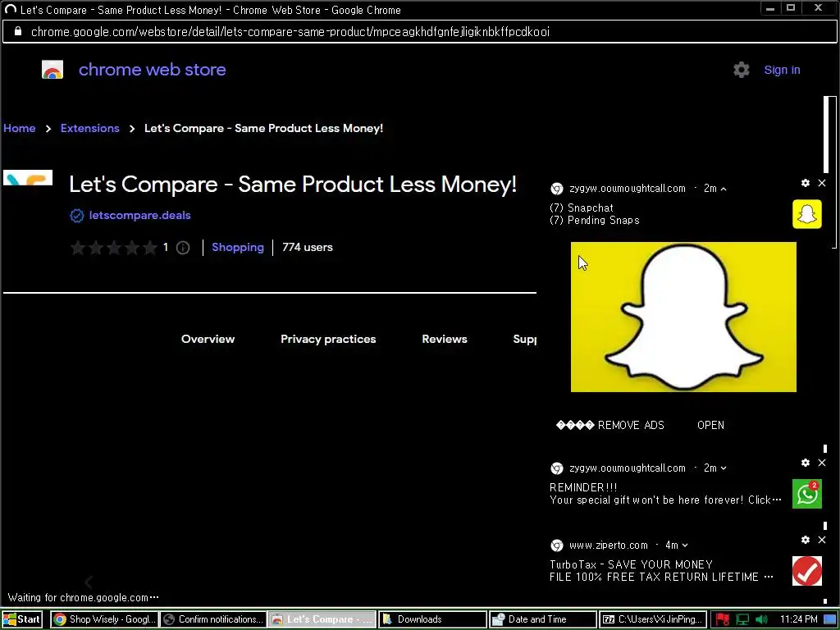Switch to Shop Wisely Chrome taskbar window
The image size is (840, 630).
pos(104,619)
